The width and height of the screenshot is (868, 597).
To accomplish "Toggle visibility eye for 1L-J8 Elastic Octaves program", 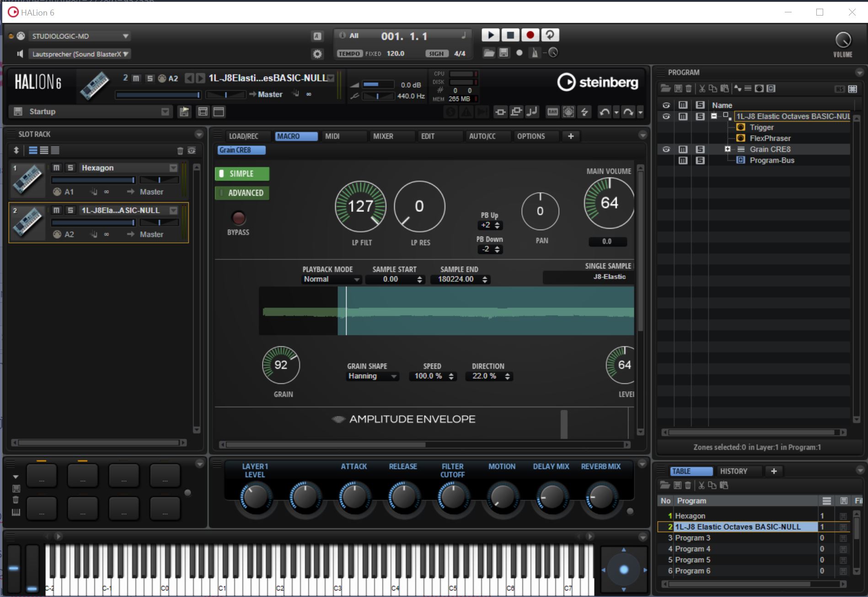I will [x=666, y=116].
